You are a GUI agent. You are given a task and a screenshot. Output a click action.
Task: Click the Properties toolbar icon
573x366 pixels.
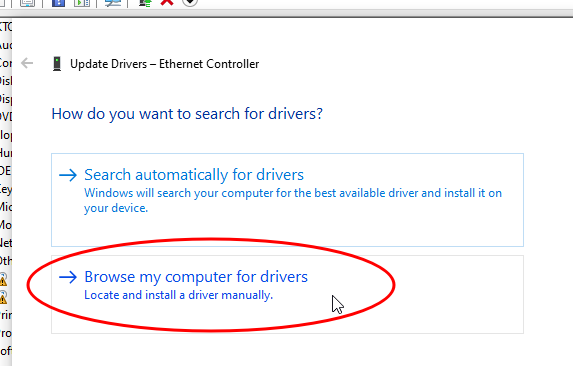[x=27, y=3]
